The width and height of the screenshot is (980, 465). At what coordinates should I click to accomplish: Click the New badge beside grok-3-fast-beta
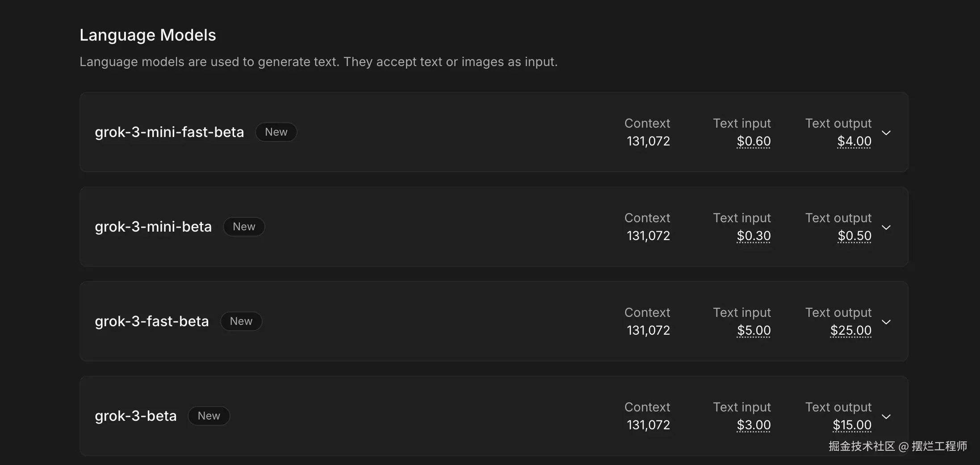[x=241, y=321]
